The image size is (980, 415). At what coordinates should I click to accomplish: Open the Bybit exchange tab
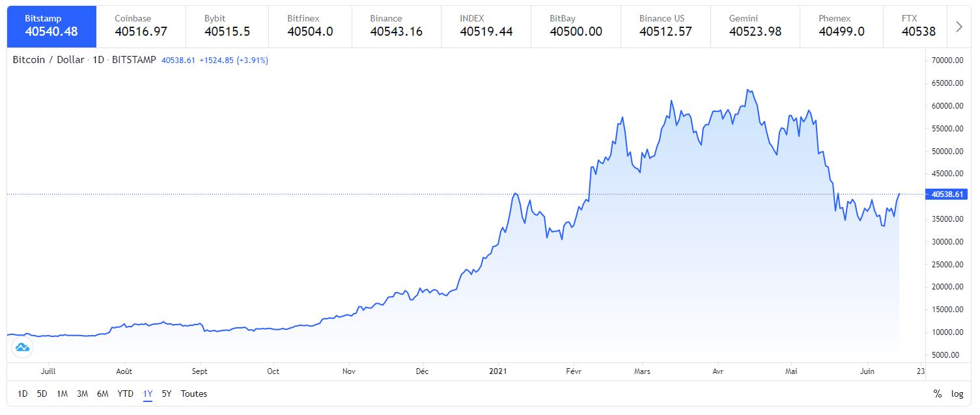[x=230, y=26]
